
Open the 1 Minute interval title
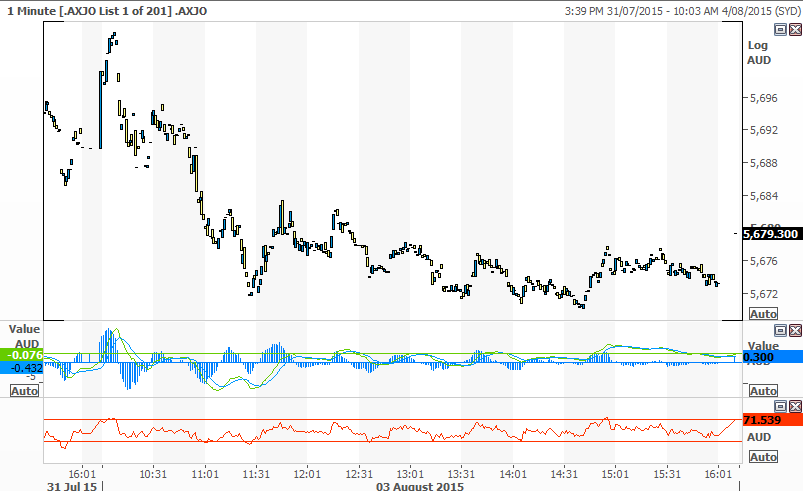point(30,10)
